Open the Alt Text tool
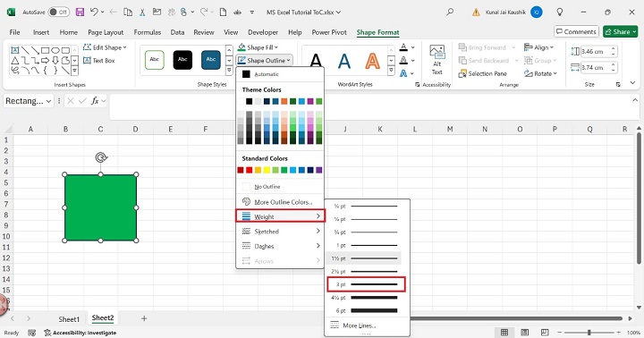 [437, 60]
